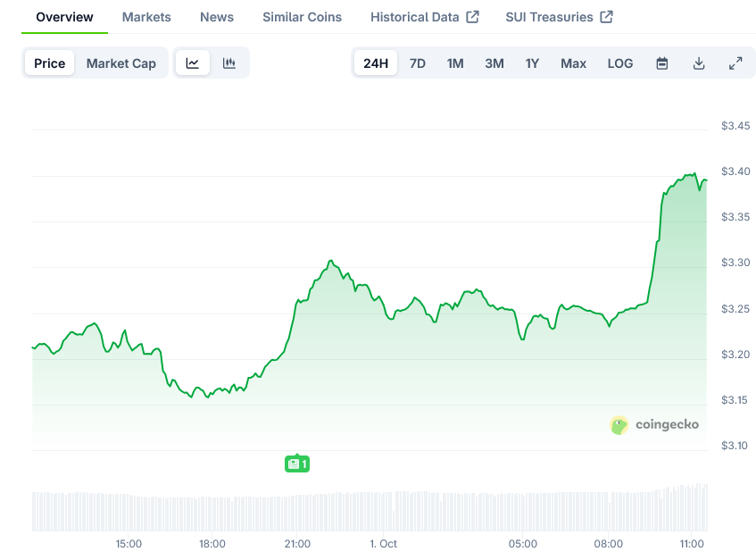Image resolution: width=756 pixels, height=560 pixels.
Task: Expand chart to fullscreen
Action: click(x=735, y=63)
